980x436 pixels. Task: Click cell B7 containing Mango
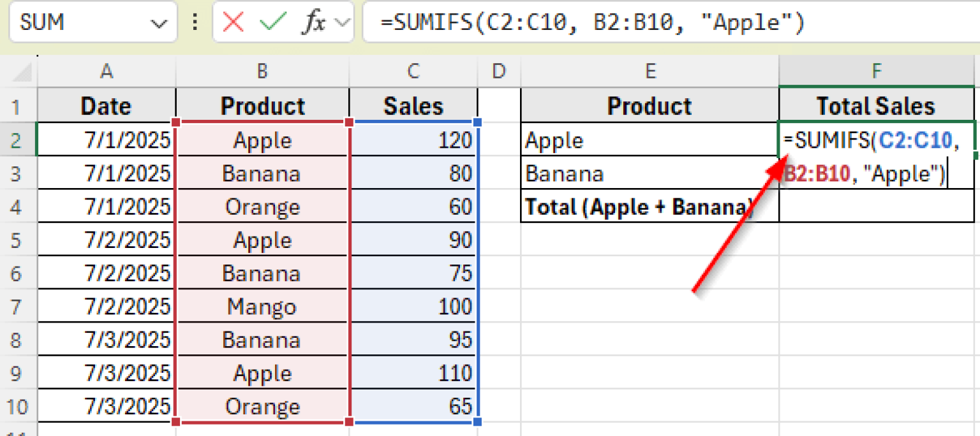tap(262, 306)
